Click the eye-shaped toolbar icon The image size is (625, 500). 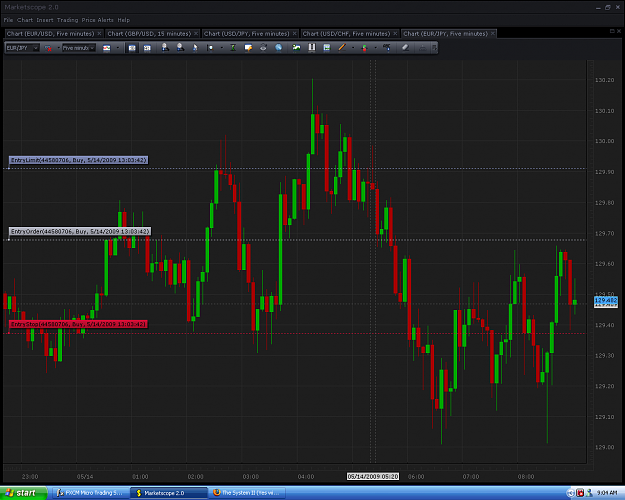[x=263, y=48]
